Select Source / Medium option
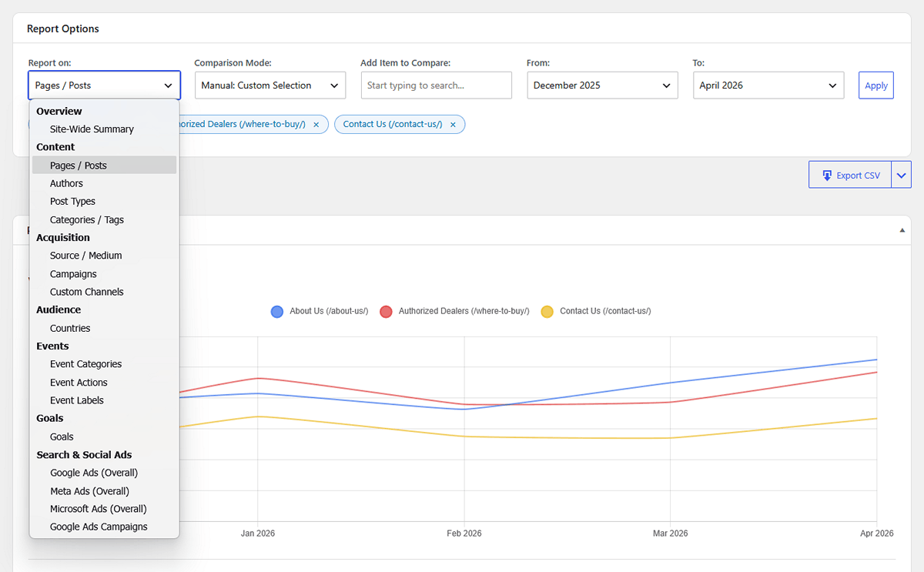Image resolution: width=924 pixels, height=572 pixels. 105,256
